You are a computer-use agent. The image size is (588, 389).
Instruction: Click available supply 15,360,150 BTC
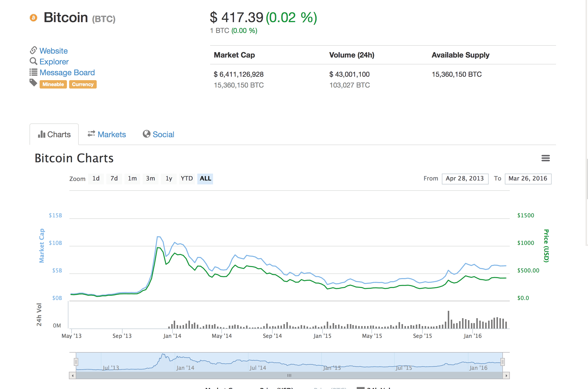[456, 74]
